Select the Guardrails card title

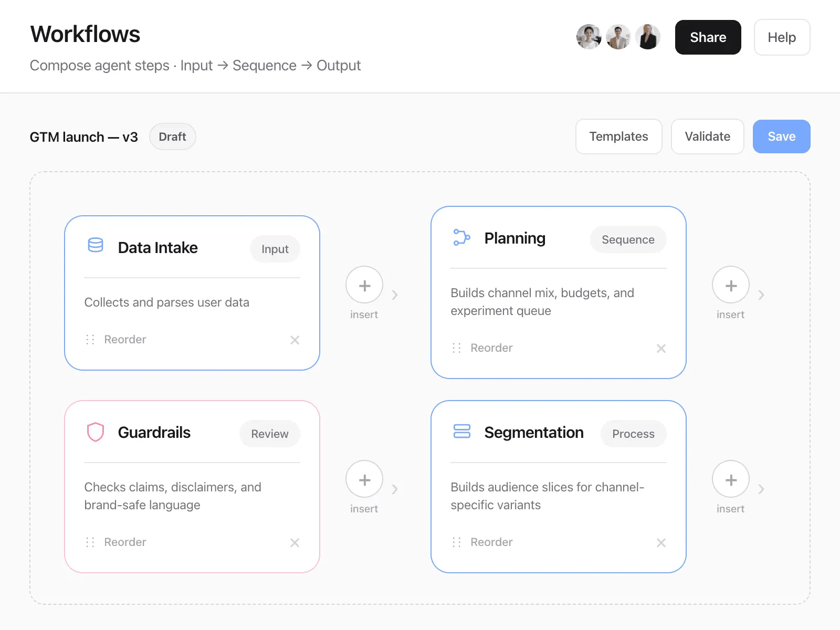click(x=154, y=433)
